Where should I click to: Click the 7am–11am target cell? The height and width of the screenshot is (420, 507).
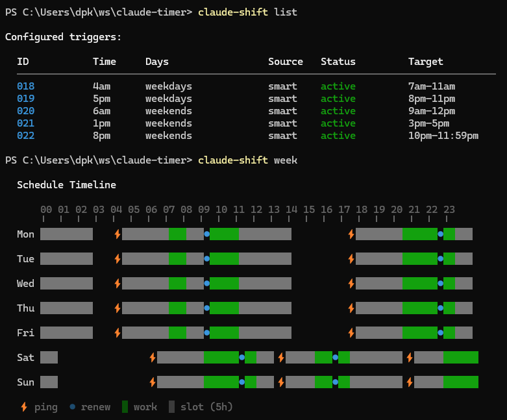coord(432,86)
